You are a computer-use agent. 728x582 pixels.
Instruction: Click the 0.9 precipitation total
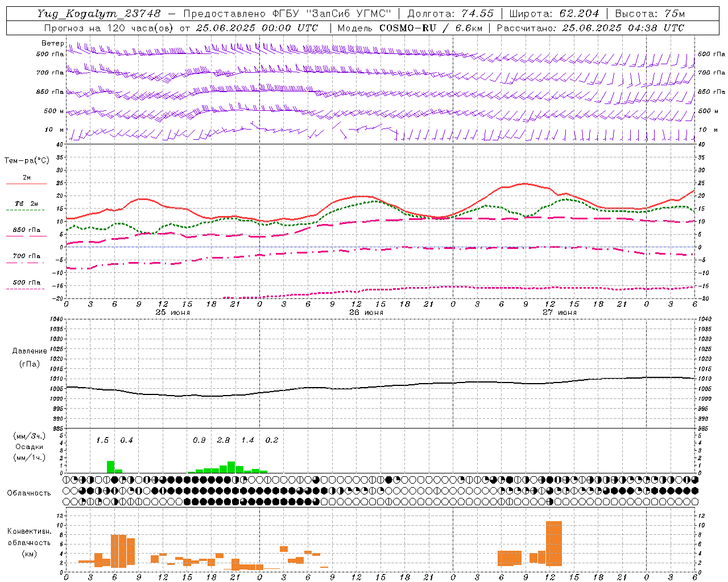[199, 440]
